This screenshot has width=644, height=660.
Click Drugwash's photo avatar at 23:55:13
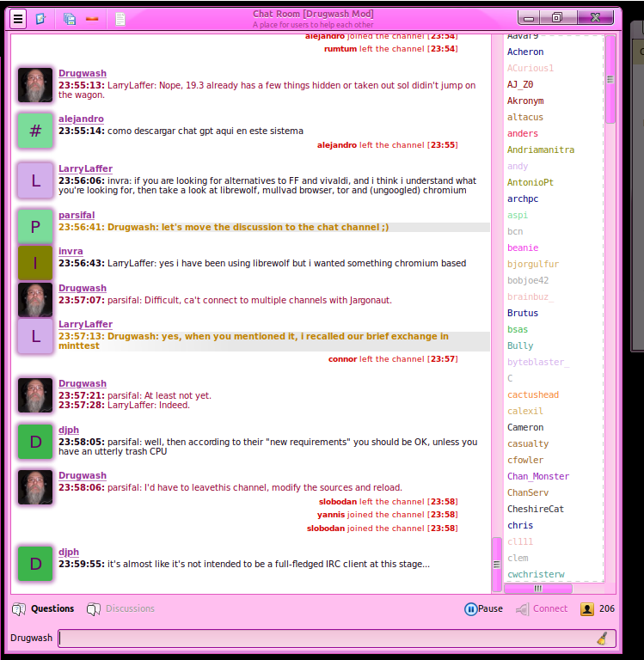click(35, 85)
